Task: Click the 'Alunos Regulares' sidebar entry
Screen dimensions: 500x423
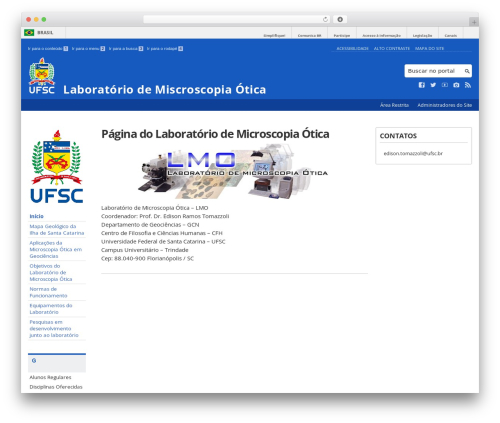Action: pyautogui.click(x=50, y=377)
